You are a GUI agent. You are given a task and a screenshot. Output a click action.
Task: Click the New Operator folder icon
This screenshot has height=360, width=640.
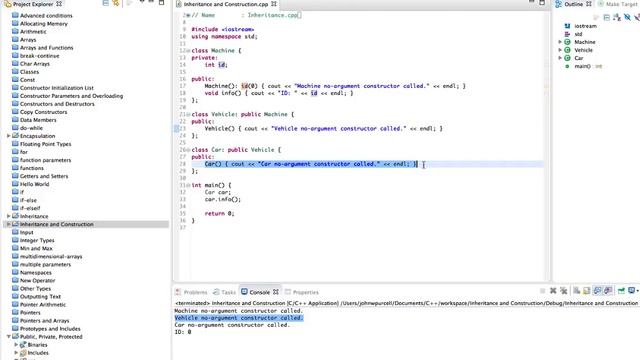(15, 280)
